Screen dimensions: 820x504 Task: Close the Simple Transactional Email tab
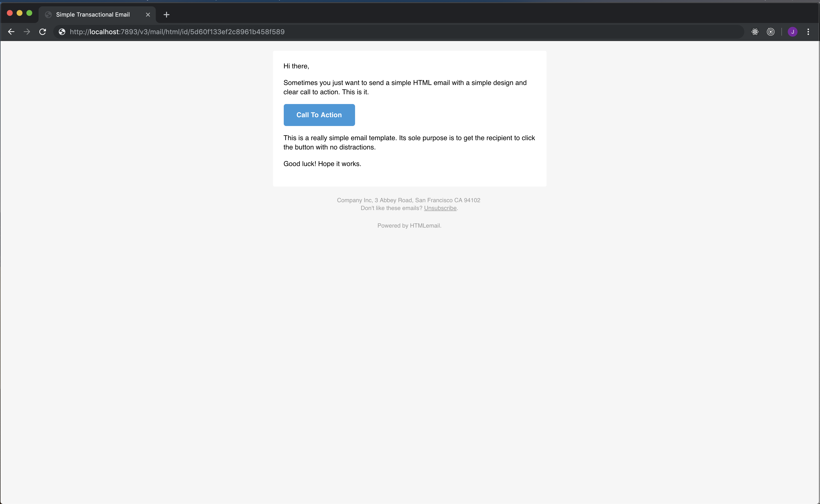point(148,15)
